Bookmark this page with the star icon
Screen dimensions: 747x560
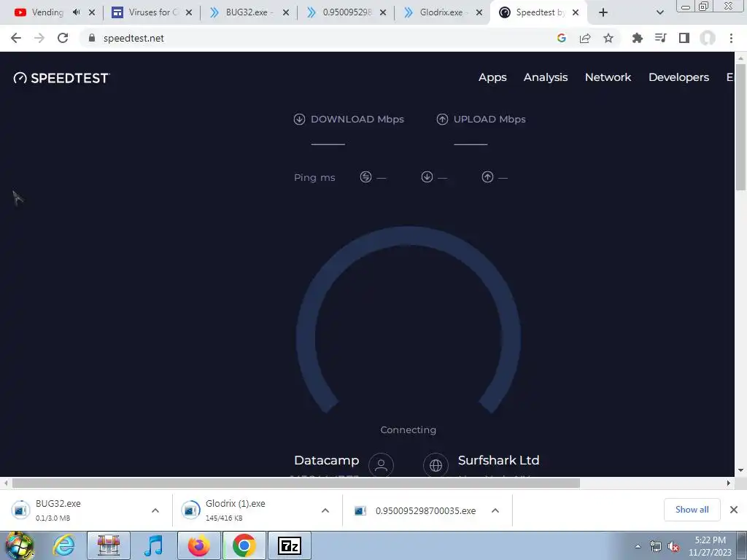[x=608, y=38]
